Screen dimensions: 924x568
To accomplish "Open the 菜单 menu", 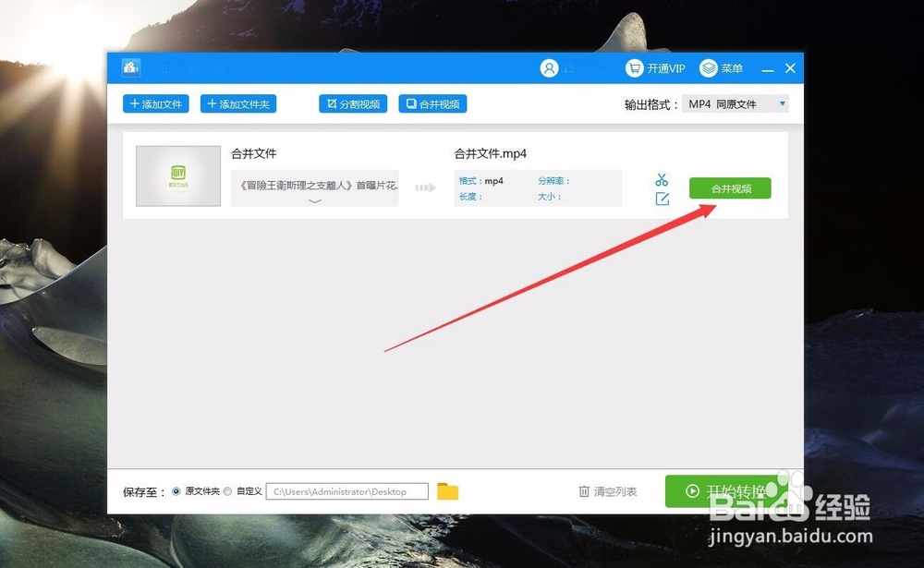I will pyautogui.click(x=722, y=68).
